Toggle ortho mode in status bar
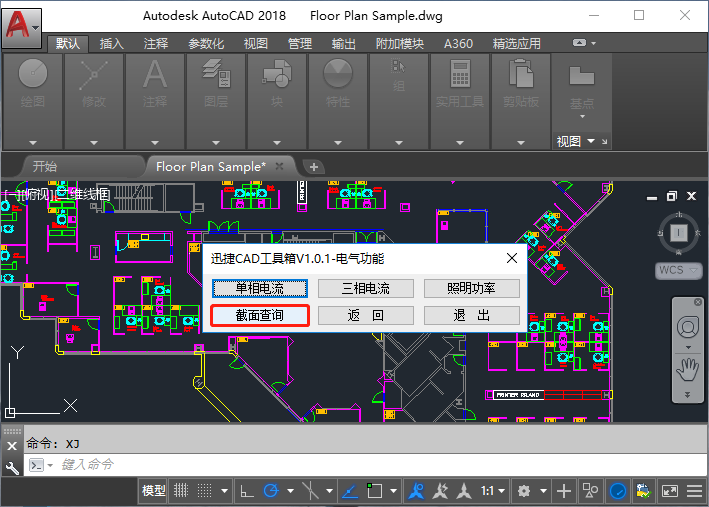 [x=246, y=491]
